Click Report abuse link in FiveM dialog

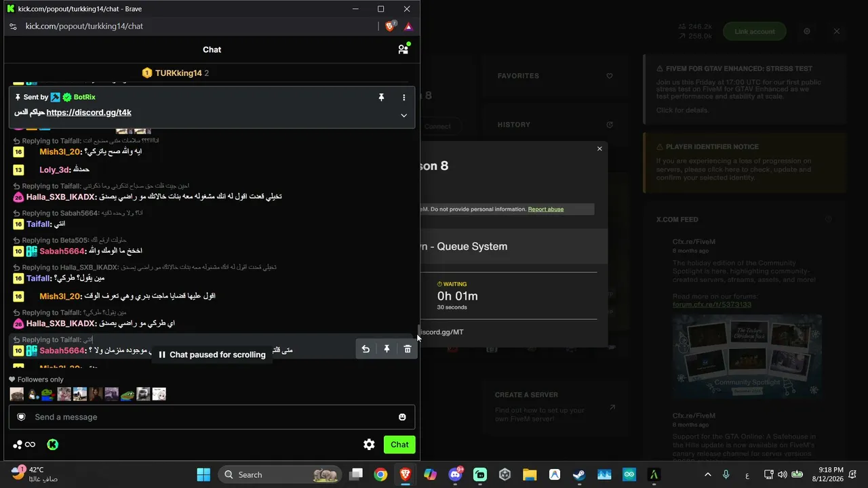546,209
